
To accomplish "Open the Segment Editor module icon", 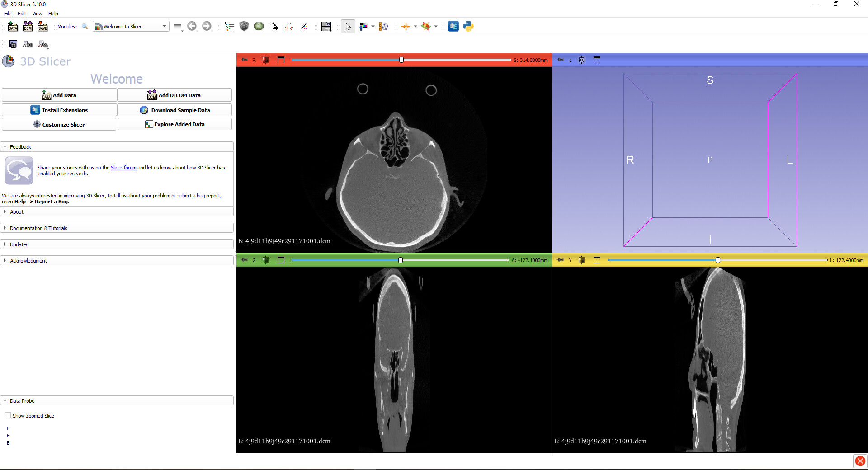I will point(304,26).
